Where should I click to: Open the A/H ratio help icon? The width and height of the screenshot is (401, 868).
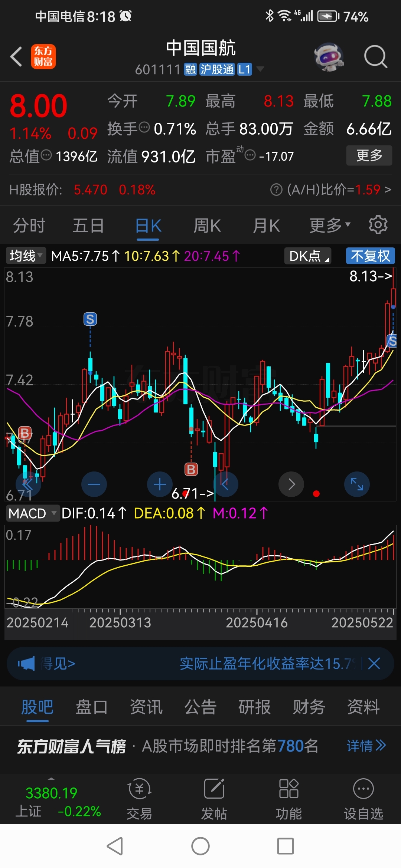click(276, 190)
